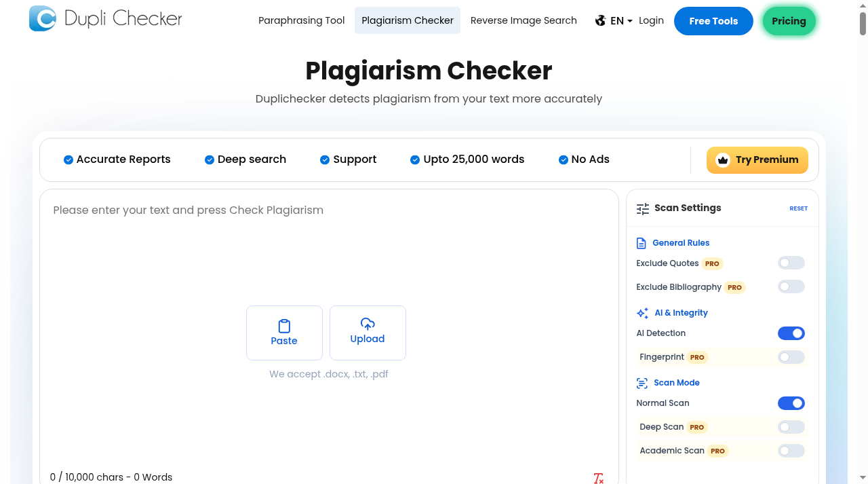This screenshot has height=484, width=868.
Task: Open the Free Tools button
Action: tap(713, 21)
